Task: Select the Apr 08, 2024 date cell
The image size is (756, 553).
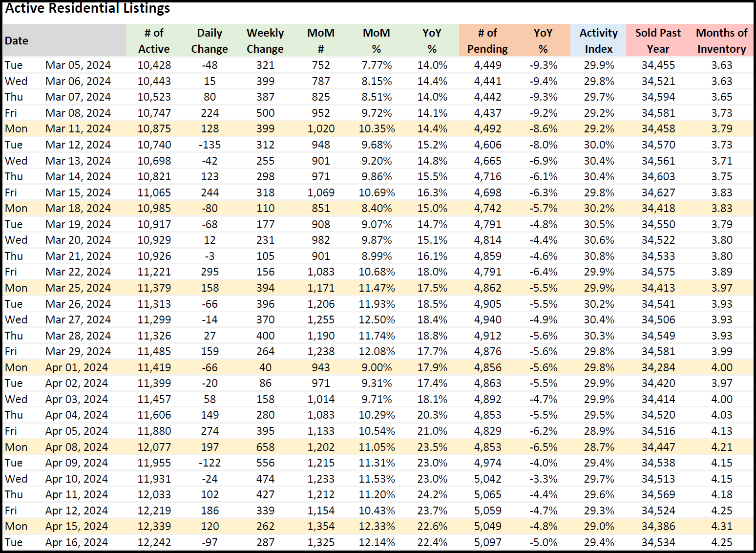Action: (x=77, y=447)
